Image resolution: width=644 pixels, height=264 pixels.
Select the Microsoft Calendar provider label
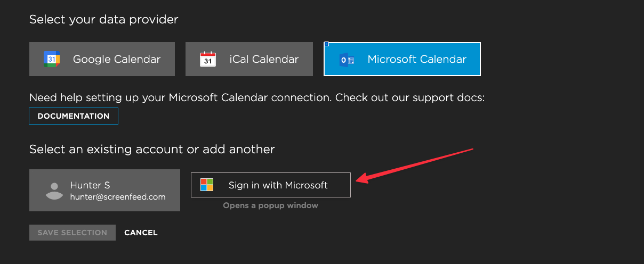click(x=417, y=59)
